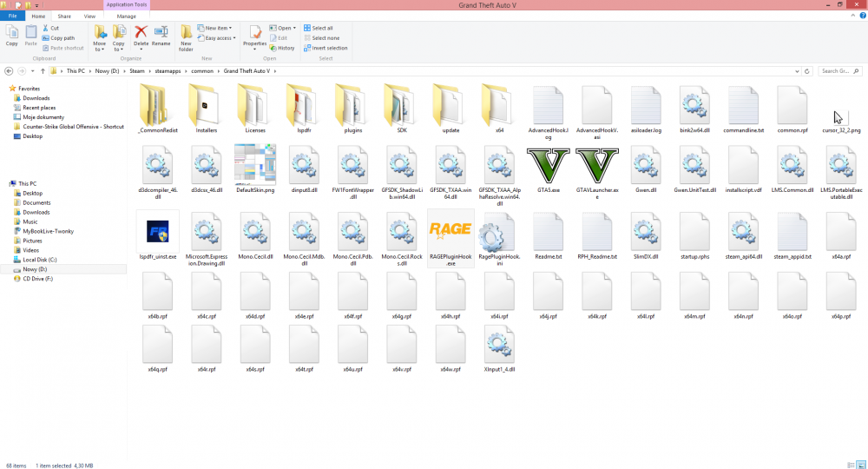Click the red Delete icon

[x=141, y=33]
